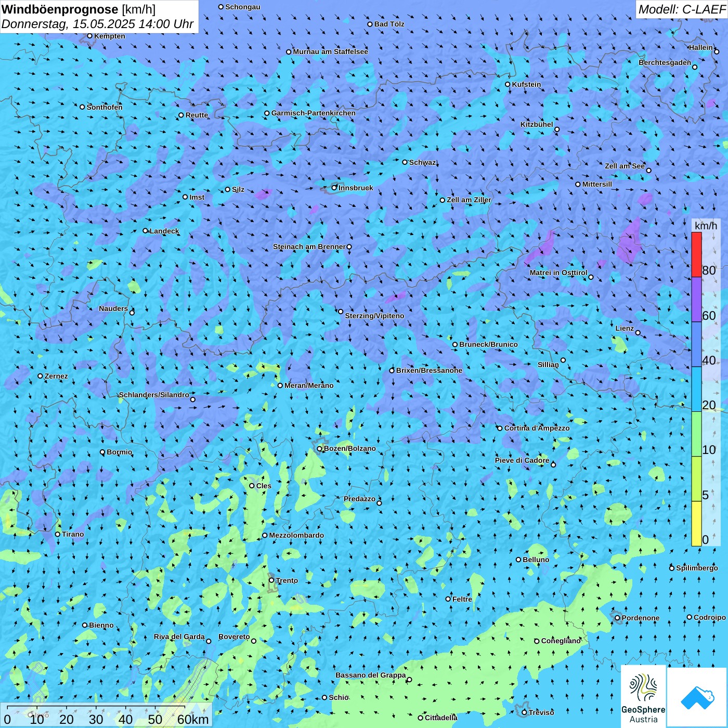Select the Bozen/Bolzano city marker circle
The image size is (728, 728).
[x=320, y=449]
